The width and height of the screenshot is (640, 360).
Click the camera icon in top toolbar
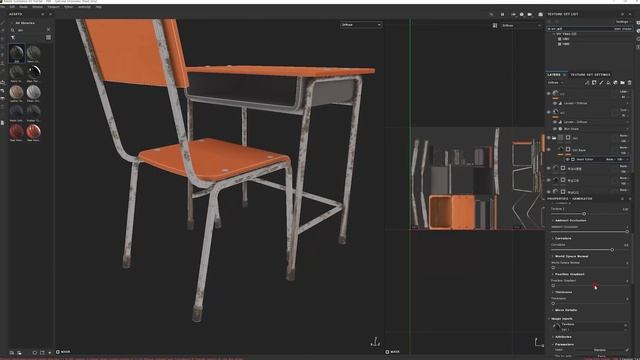click(x=540, y=14)
